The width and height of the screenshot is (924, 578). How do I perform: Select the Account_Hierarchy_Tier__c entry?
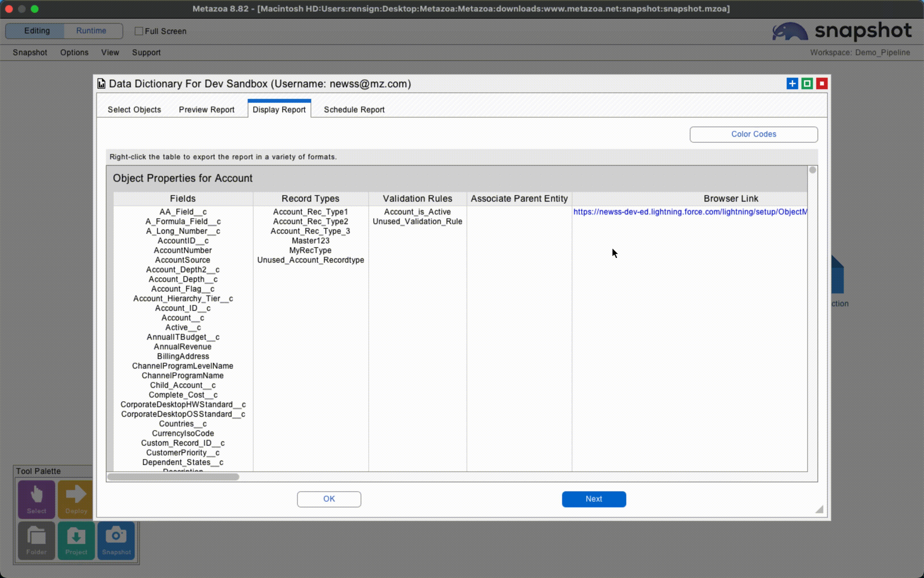tap(183, 299)
